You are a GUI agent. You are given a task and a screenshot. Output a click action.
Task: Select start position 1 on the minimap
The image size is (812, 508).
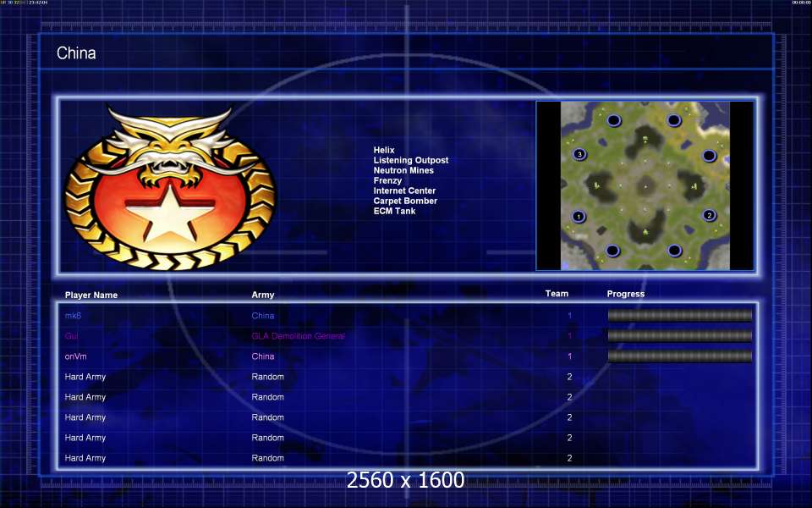[x=579, y=216]
